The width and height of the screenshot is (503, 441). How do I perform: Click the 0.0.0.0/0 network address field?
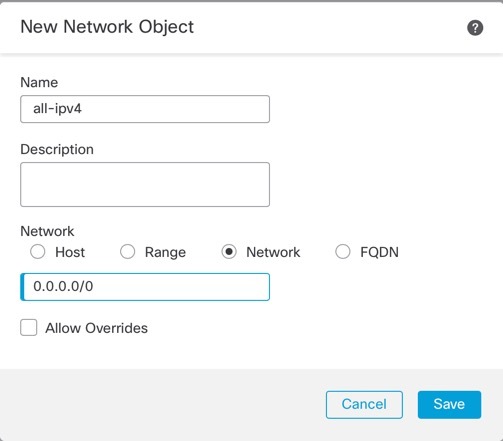click(145, 287)
